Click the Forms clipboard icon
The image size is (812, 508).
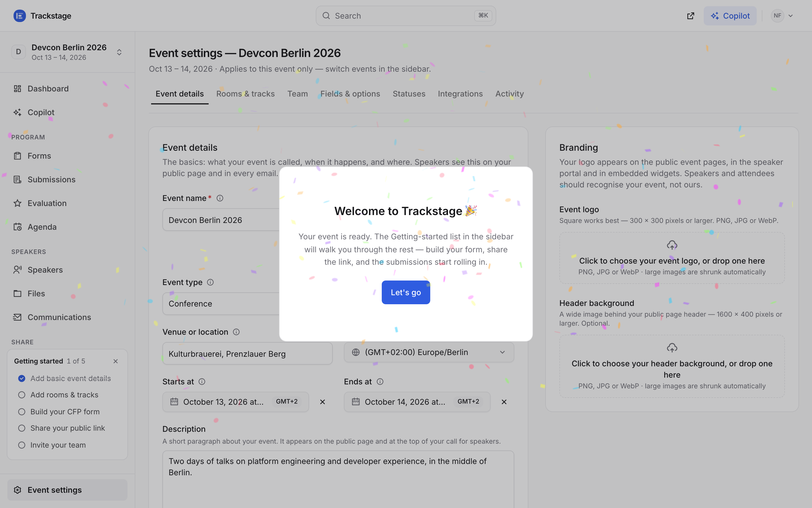17,156
